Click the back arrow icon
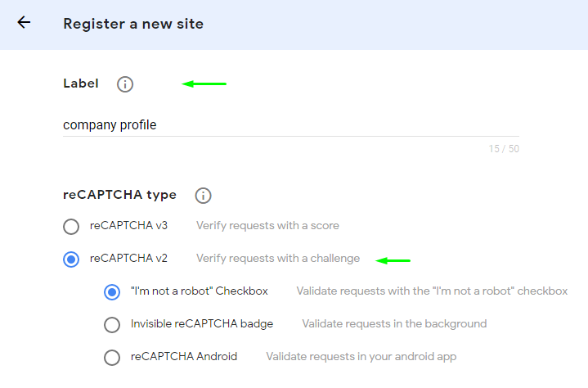This screenshot has width=588, height=388. (24, 23)
